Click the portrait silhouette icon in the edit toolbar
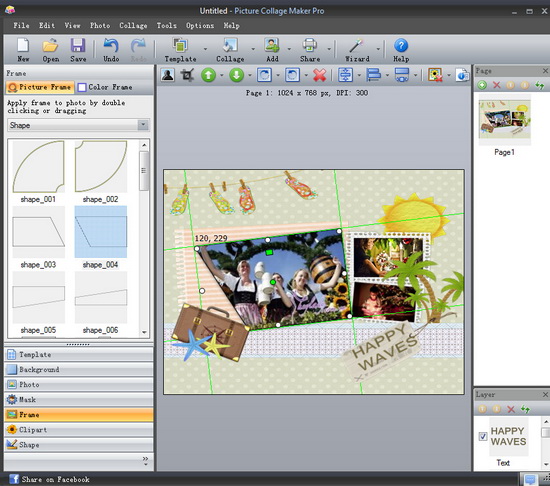Image resolution: width=550 pixels, height=486 pixels. point(168,75)
